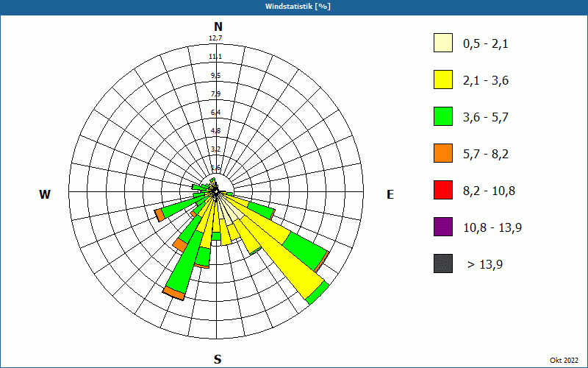Screen dimensions: 588x368
Task: Click the 3,2 radial axis value
Action: tap(215, 149)
